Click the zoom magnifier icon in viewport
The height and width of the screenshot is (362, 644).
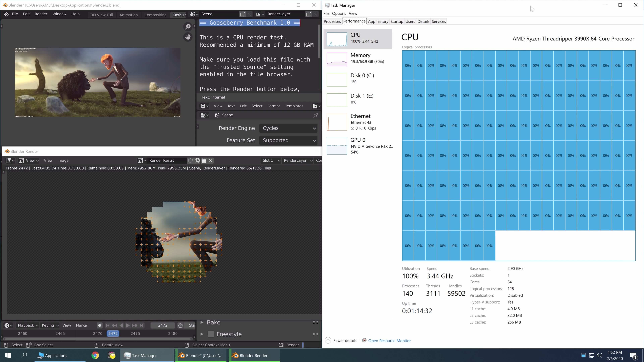point(188,26)
